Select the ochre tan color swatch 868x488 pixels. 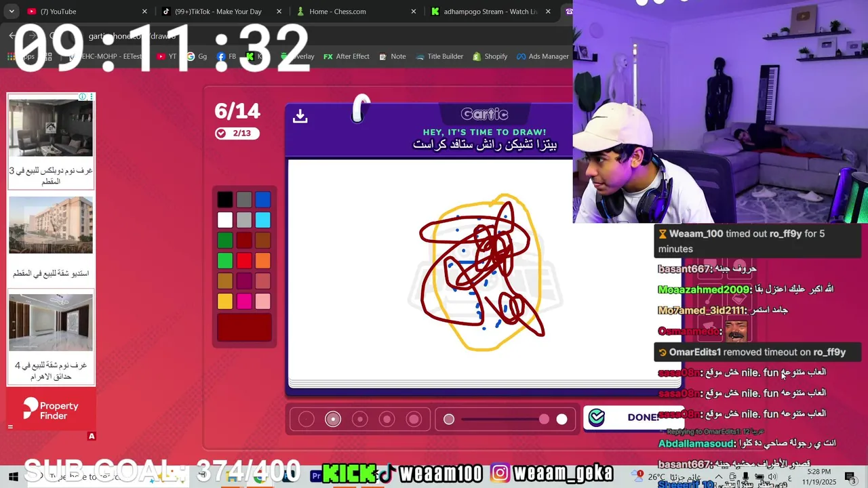(x=225, y=281)
